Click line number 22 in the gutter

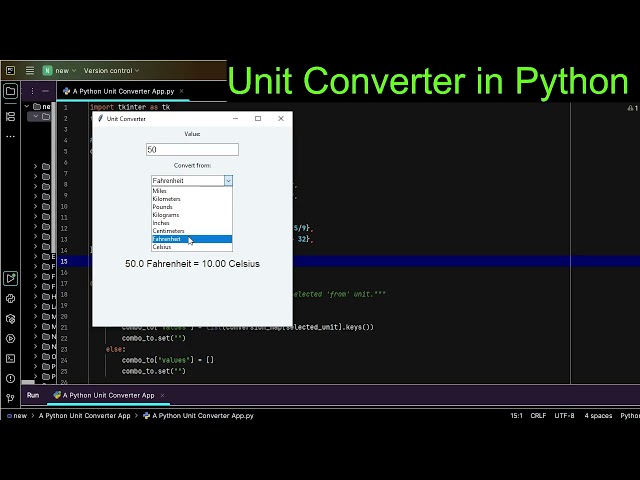click(64, 338)
